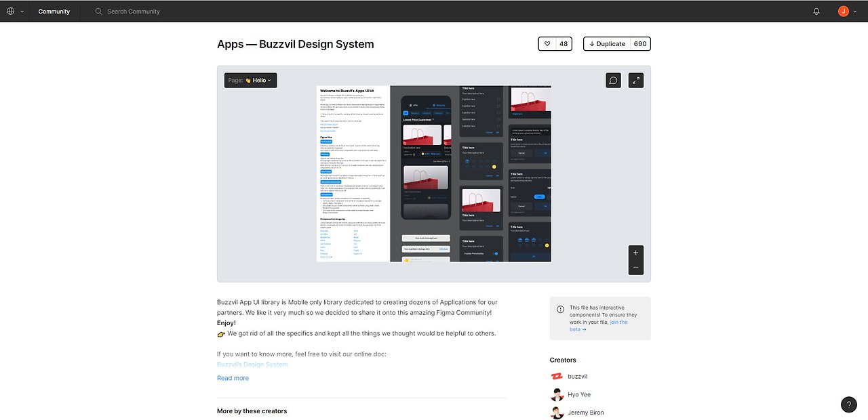Click the Creators heading
The image size is (868, 420).
tap(563, 360)
